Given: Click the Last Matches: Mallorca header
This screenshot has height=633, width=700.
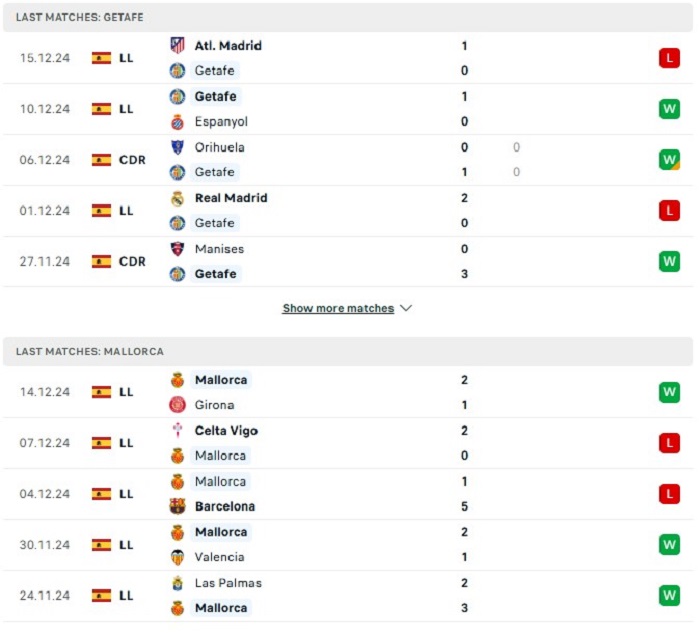Looking at the screenshot, I should click(348, 352).
